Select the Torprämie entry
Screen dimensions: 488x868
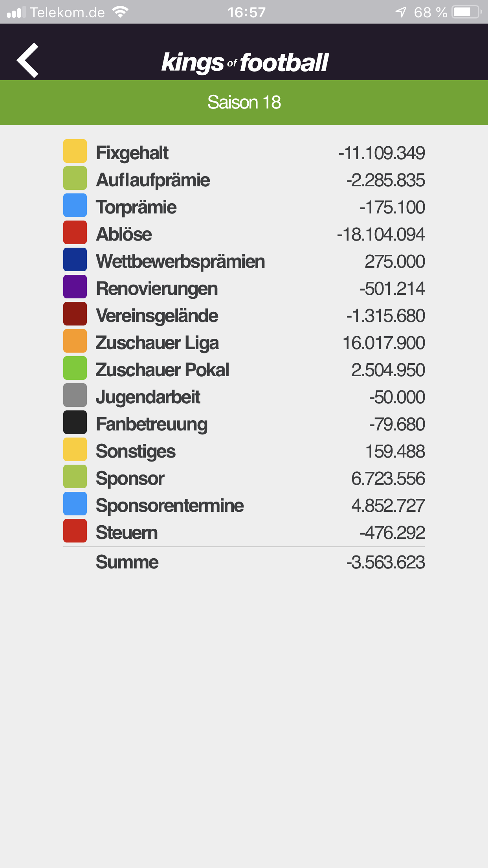[244, 207]
